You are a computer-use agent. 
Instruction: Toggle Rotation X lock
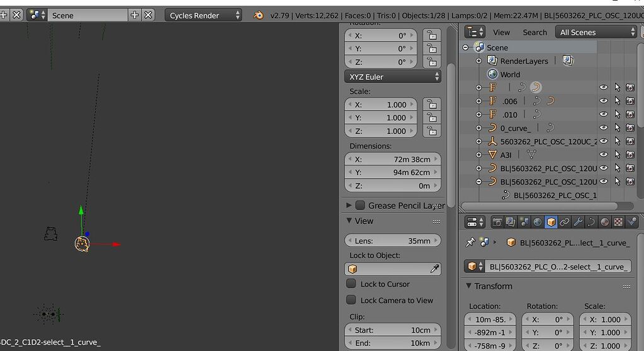432,35
